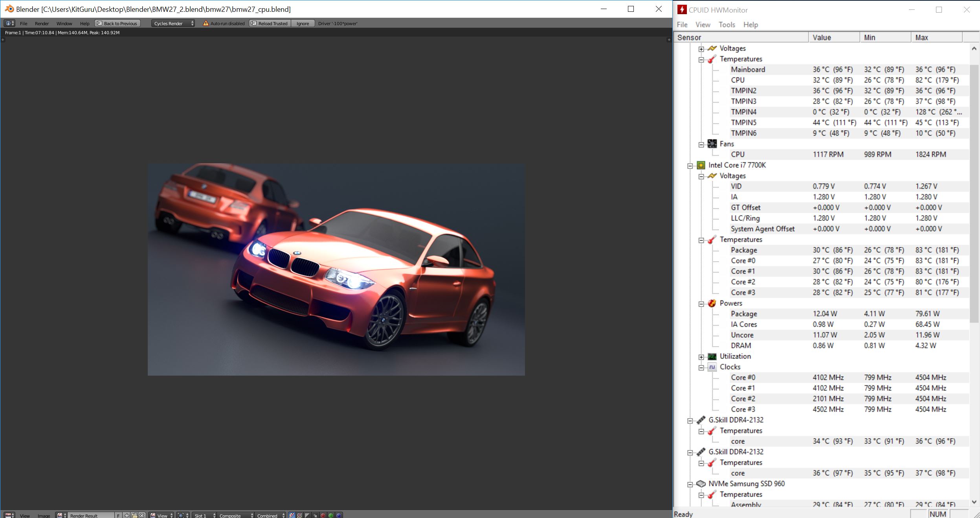
Task: Click the HWMonitor scroll down arrow
Action: (974, 502)
